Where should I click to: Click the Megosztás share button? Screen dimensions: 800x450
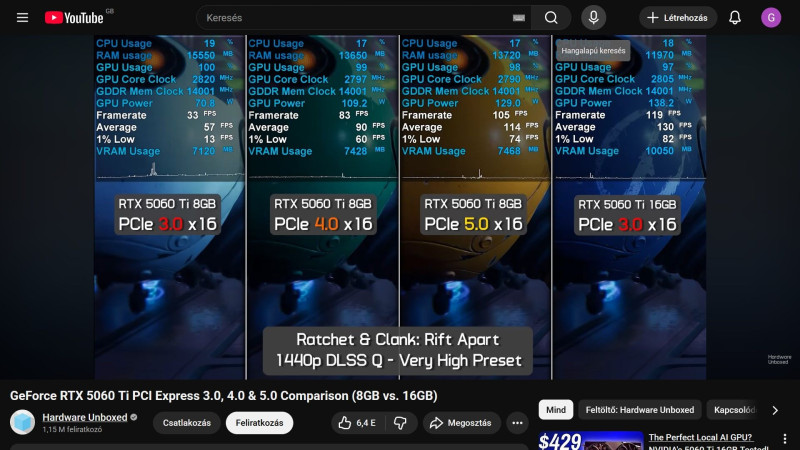pos(461,423)
